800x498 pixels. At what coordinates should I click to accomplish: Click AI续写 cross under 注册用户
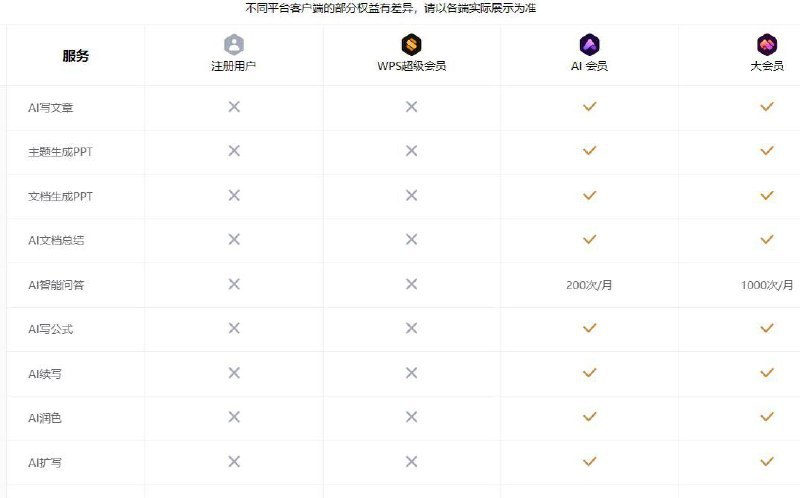click(234, 373)
